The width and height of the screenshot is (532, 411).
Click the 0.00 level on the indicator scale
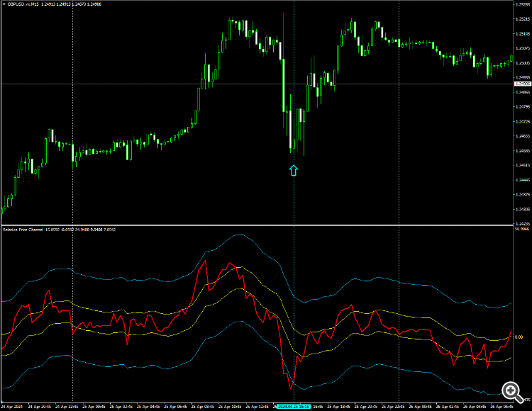coord(519,337)
